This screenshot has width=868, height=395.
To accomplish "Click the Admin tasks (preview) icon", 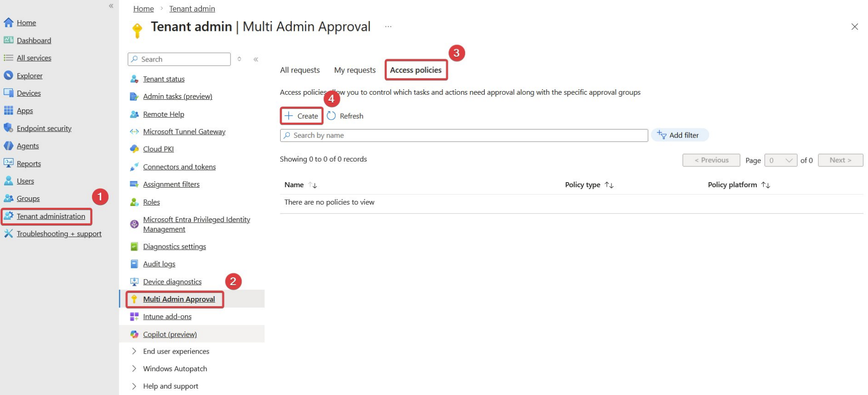I will [x=134, y=97].
